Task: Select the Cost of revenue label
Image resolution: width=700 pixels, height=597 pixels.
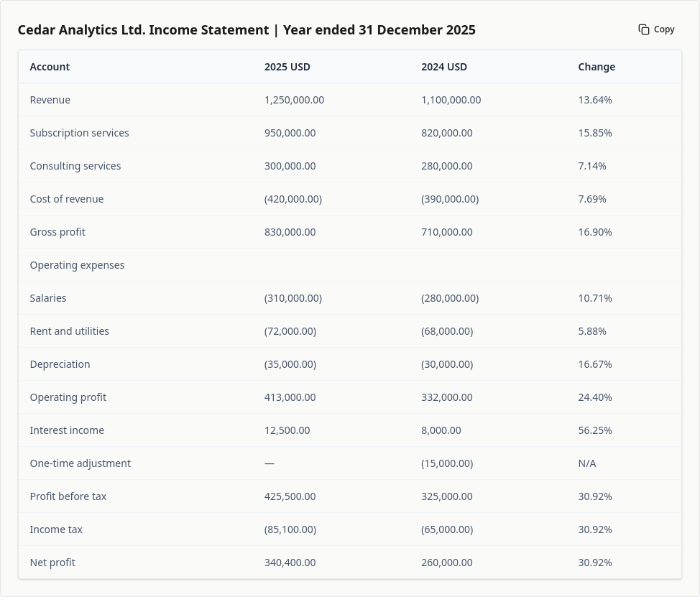Action: (x=67, y=199)
